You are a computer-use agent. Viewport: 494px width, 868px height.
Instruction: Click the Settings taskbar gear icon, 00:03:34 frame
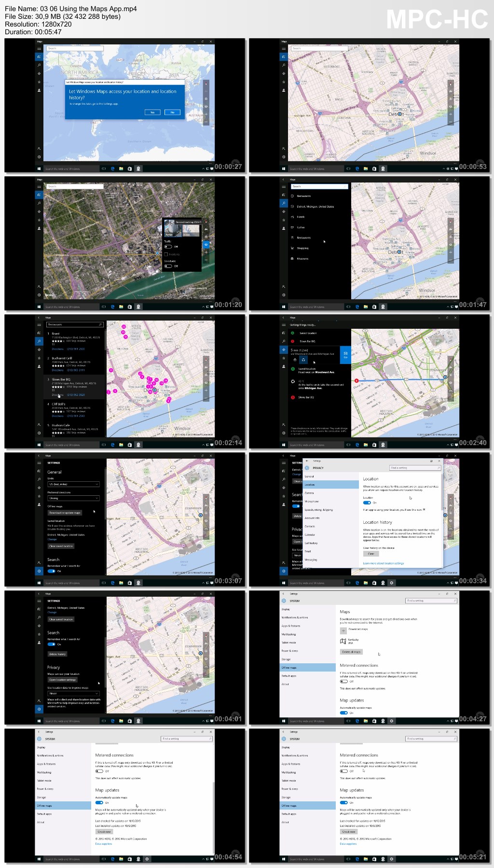[x=391, y=583]
